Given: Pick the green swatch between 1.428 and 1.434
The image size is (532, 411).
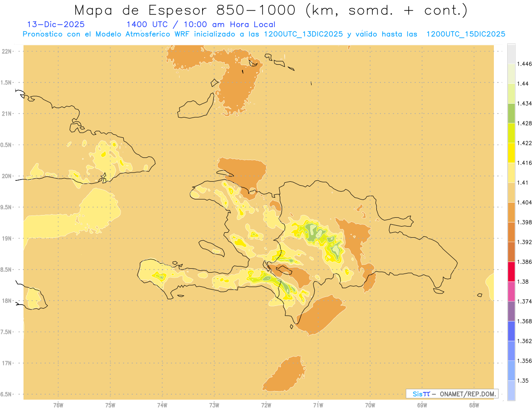Looking at the screenshot, I should [x=511, y=114].
